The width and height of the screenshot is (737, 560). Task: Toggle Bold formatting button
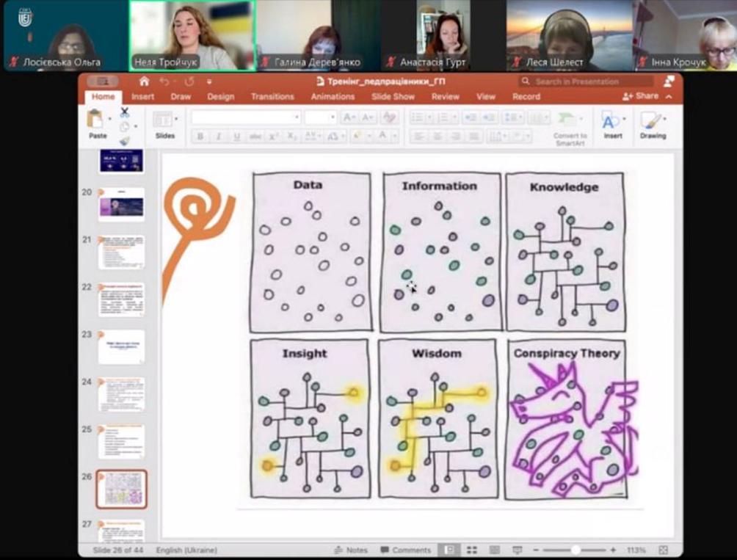[200, 137]
